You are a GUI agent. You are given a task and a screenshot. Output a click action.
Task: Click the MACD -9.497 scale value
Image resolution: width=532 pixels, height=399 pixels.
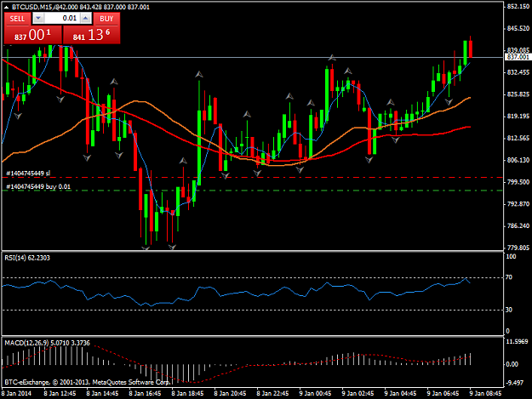pyautogui.click(x=517, y=383)
